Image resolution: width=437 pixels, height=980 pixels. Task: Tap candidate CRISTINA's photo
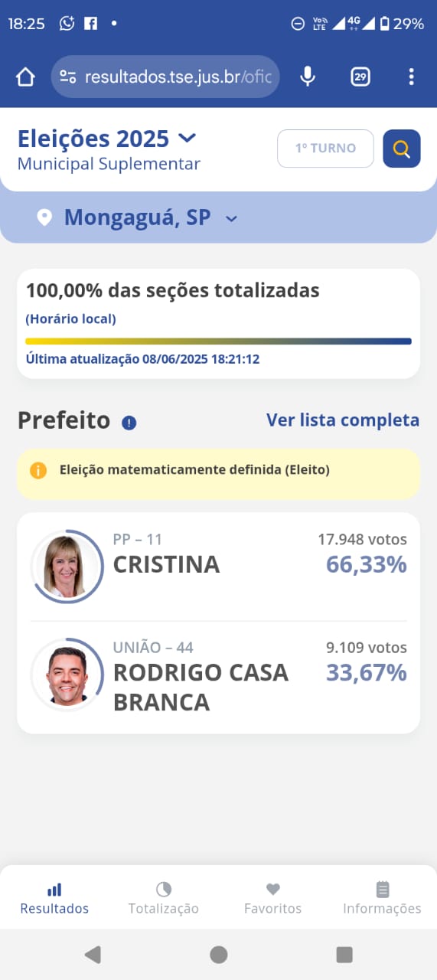67,567
